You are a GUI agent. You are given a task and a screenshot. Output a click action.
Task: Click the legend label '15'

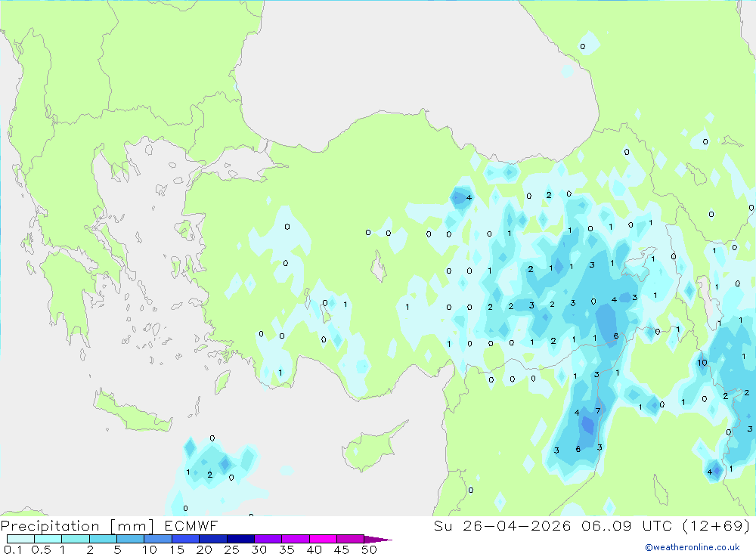click(x=176, y=549)
